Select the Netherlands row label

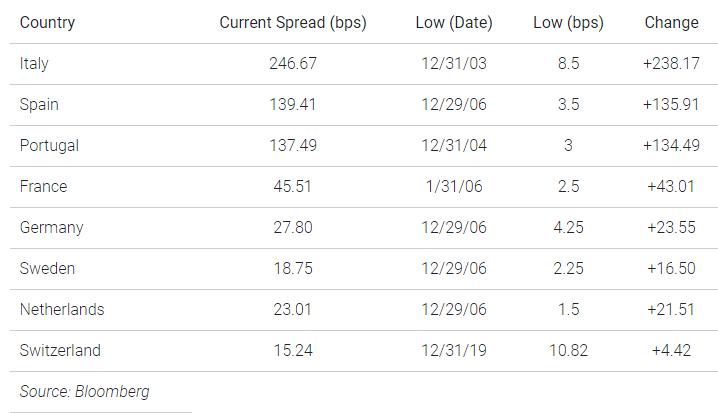tap(62, 310)
